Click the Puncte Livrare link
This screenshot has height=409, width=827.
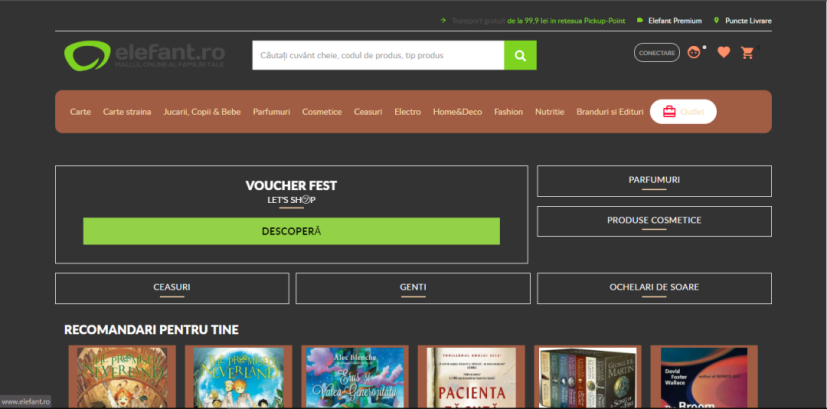748,21
